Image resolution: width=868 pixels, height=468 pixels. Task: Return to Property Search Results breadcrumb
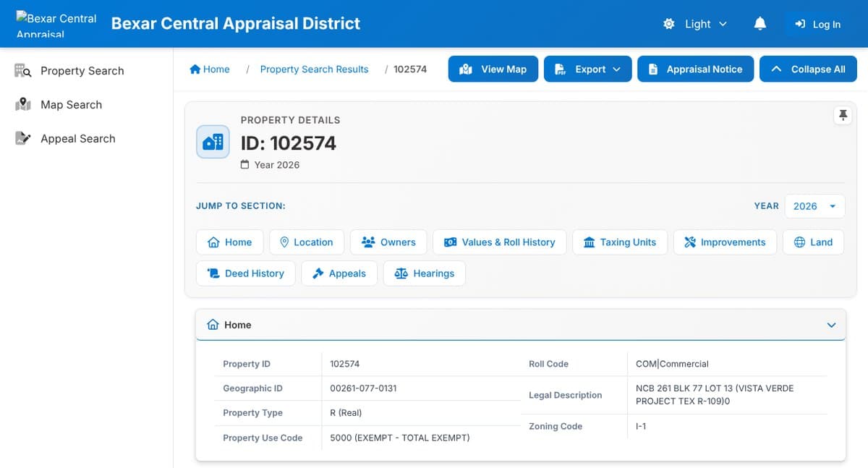pos(314,69)
